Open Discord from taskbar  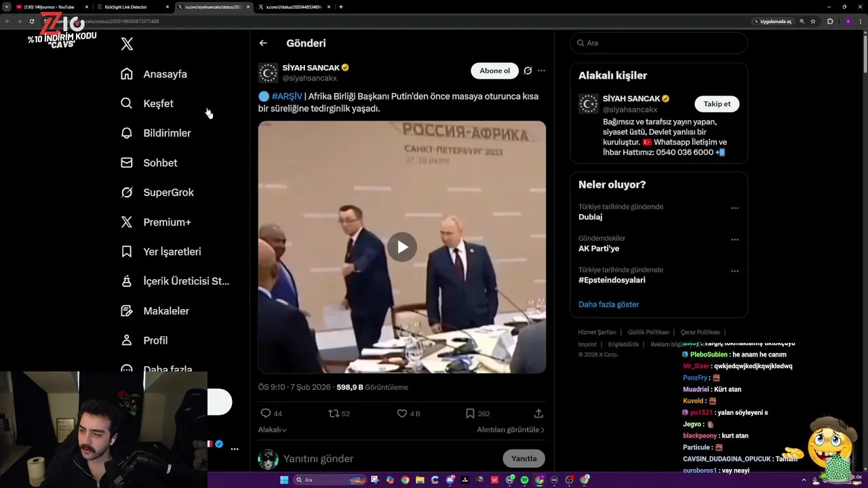pos(450,480)
